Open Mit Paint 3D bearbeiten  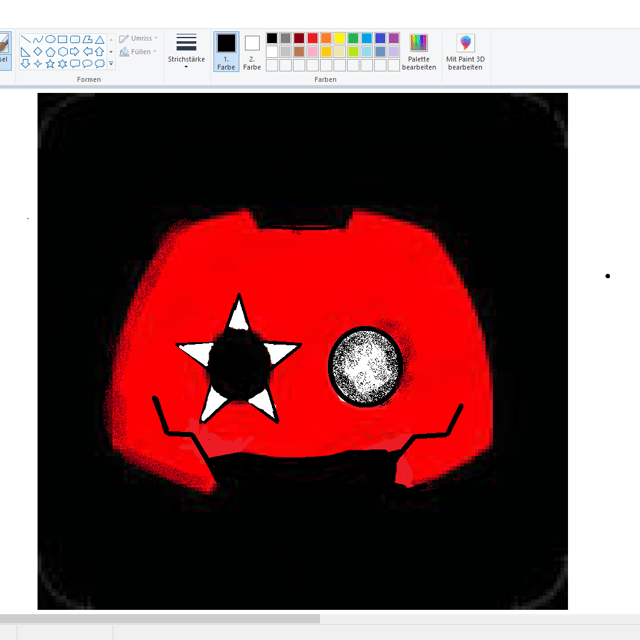point(465,52)
